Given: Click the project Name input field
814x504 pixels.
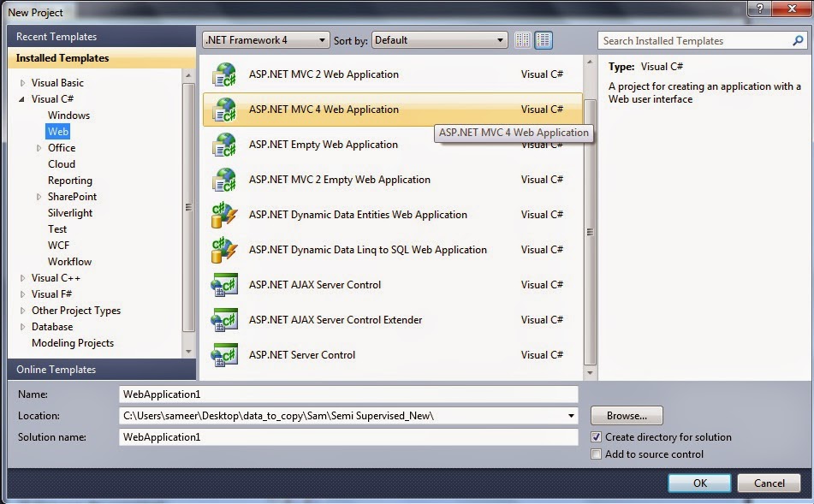Looking at the screenshot, I should tap(348, 394).
